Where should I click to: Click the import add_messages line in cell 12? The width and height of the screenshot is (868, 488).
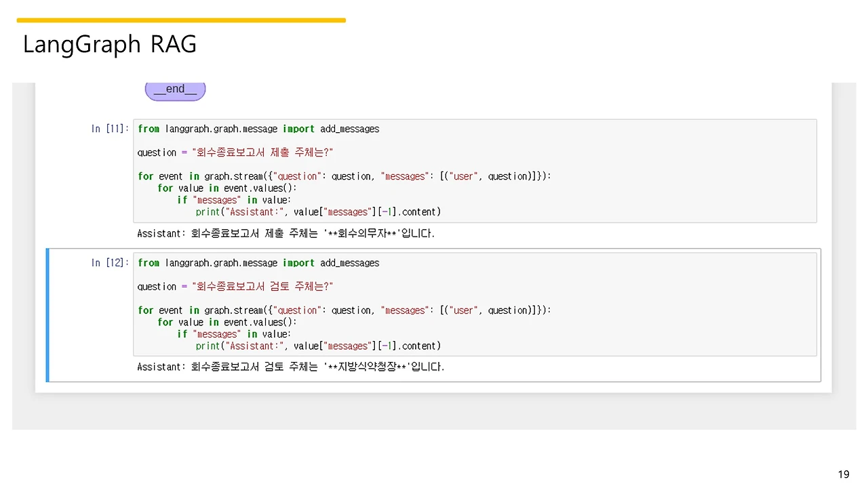[258, 263]
